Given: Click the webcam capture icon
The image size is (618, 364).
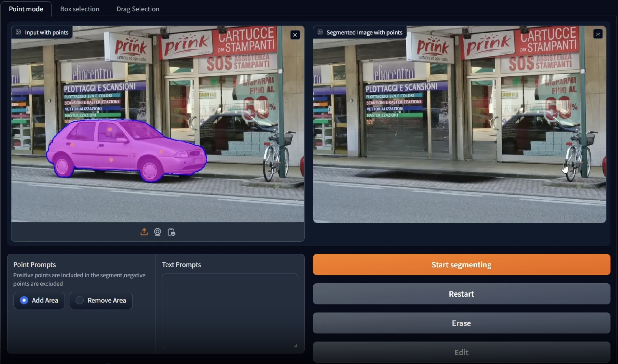Looking at the screenshot, I should pyautogui.click(x=157, y=232).
